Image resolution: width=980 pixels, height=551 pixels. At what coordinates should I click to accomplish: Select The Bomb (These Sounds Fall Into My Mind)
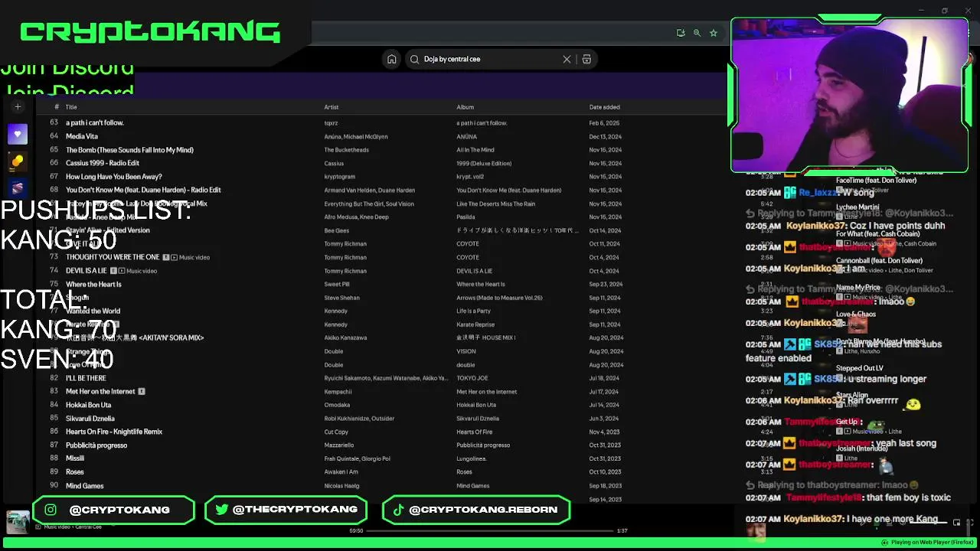click(x=129, y=150)
